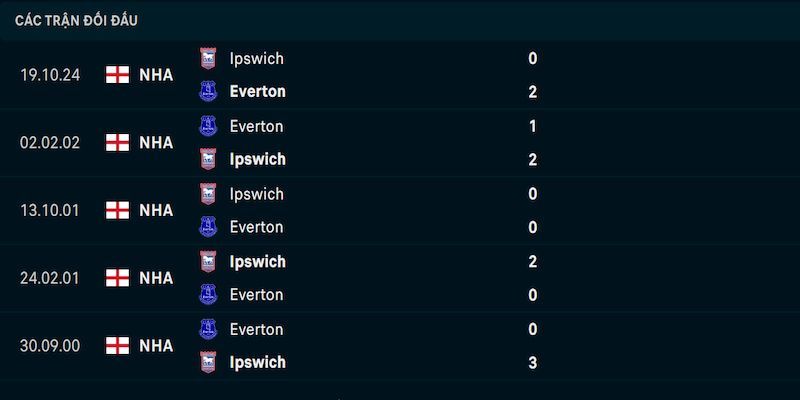The height and width of the screenshot is (400, 800).
Task: Click the Các Trận Đối Đầu section header
Action: [x=76, y=21]
